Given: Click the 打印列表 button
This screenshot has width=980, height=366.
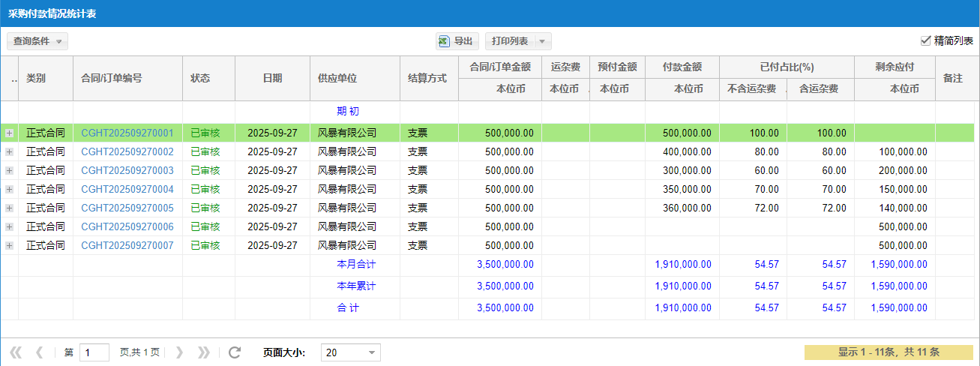Looking at the screenshot, I should pyautogui.click(x=510, y=41).
